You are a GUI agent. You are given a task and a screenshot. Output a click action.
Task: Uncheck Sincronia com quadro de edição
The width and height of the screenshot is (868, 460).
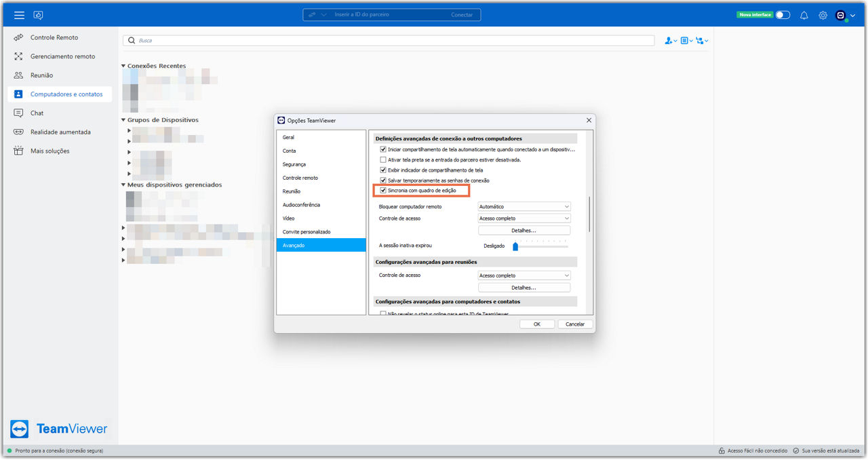[x=383, y=191]
